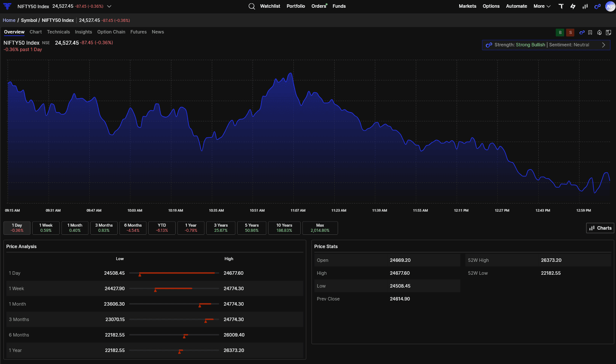Open the Charts button

point(600,228)
